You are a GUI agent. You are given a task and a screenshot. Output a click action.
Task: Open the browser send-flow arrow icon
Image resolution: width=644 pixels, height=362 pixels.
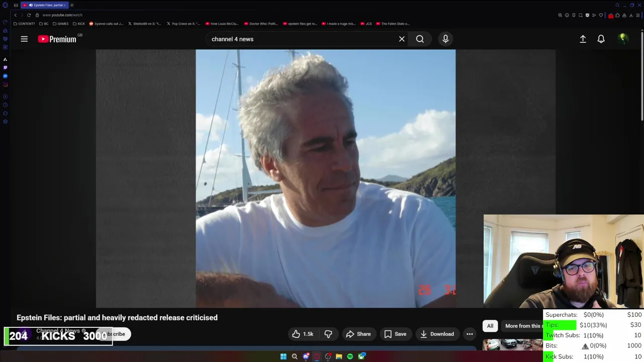(x=594, y=15)
